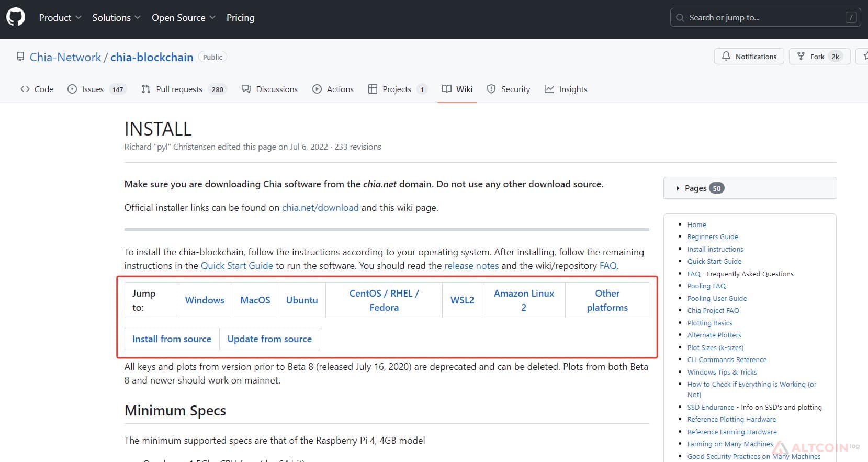Open the Pooling FAQ sidebar link
The width and height of the screenshot is (868, 462).
[x=706, y=286]
